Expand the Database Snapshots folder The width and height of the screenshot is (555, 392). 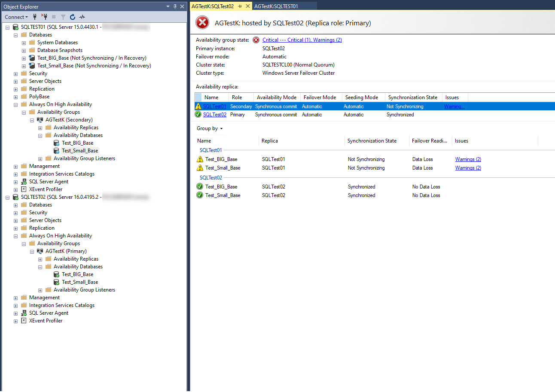24,50
